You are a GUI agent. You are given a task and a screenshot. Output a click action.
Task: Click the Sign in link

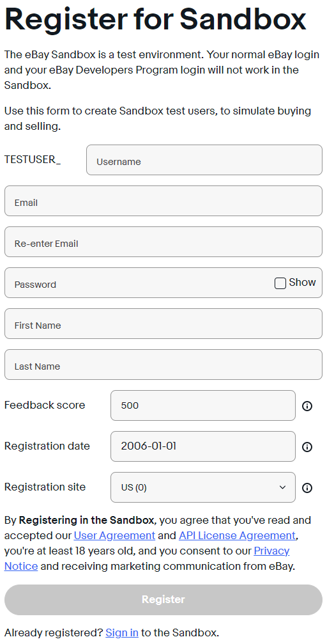122,632
